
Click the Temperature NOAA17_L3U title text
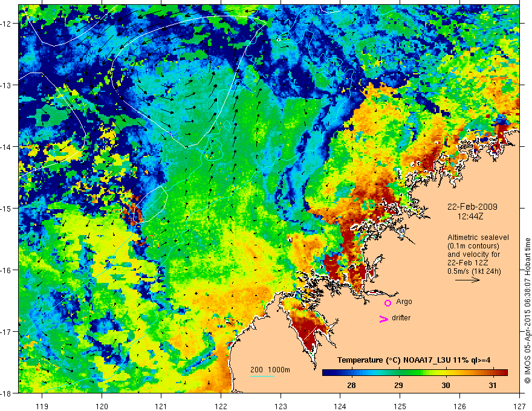point(414,360)
